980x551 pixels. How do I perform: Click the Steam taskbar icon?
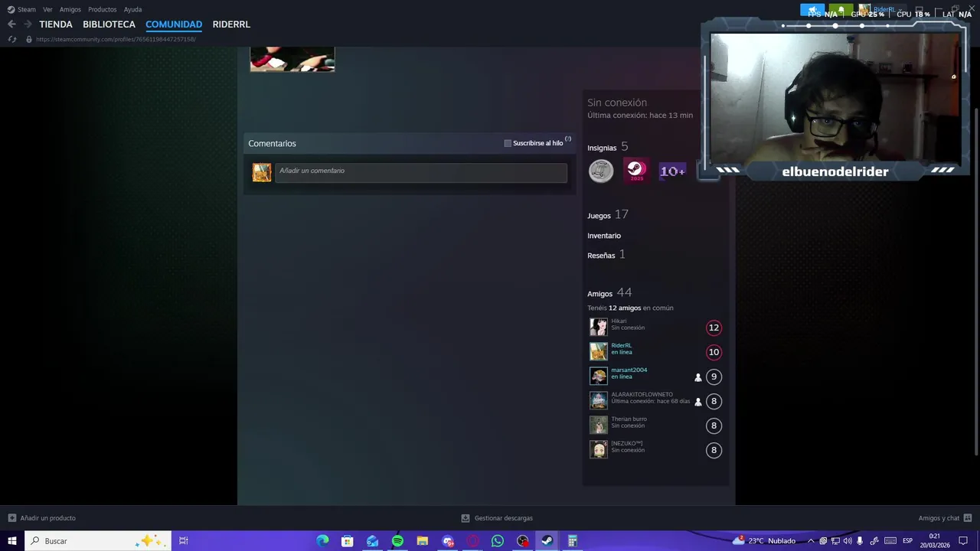click(x=547, y=541)
